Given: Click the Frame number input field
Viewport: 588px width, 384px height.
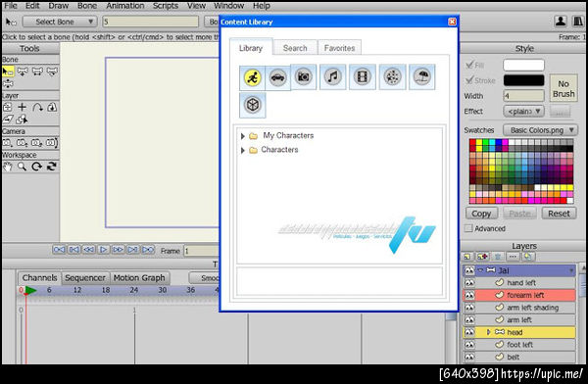Looking at the screenshot, I should [201, 251].
